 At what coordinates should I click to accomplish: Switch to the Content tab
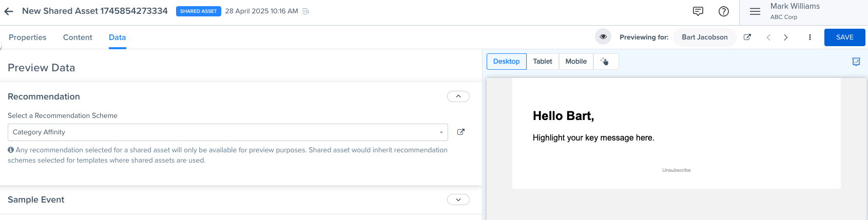tap(78, 37)
